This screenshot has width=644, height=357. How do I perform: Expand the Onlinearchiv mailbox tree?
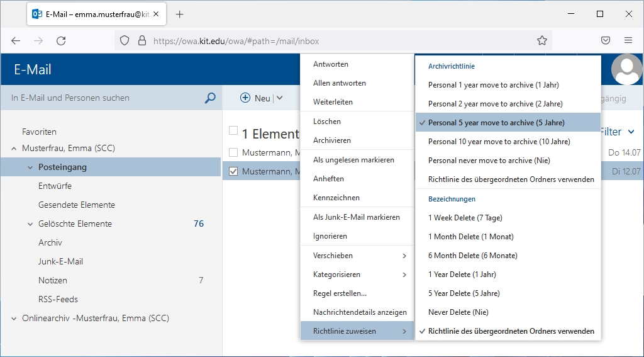point(14,319)
